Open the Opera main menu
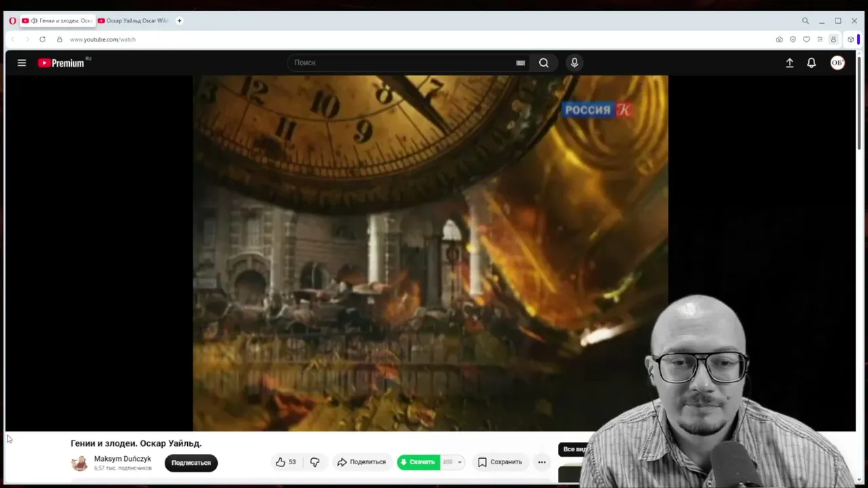The height and width of the screenshot is (488, 868). [x=12, y=21]
